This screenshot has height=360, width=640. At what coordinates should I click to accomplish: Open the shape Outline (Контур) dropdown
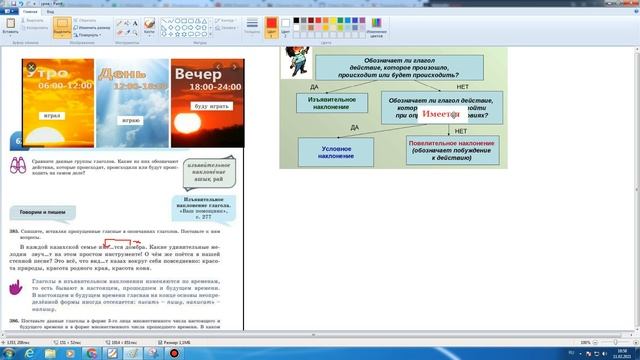click(225, 20)
